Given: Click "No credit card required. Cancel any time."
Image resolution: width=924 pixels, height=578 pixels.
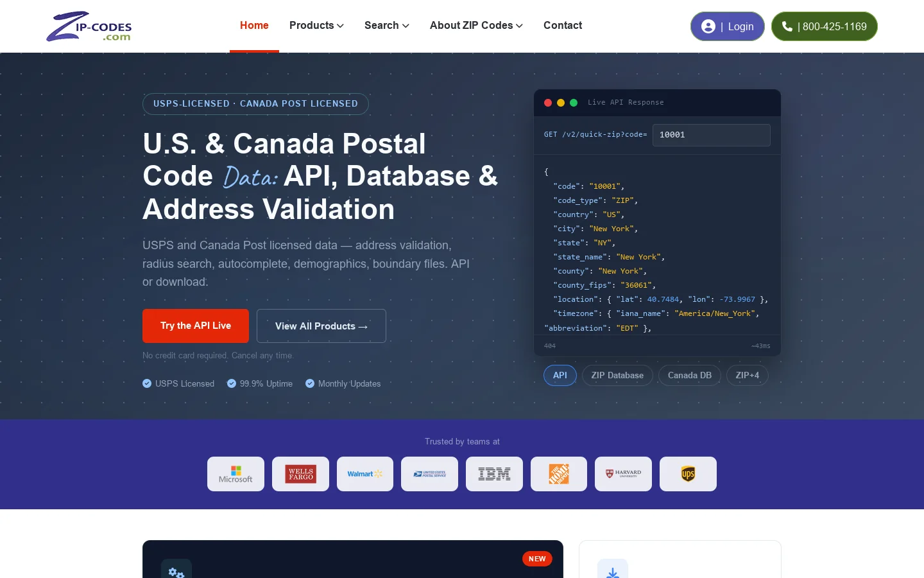Looking at the screenshot, I should coord(218,356).
